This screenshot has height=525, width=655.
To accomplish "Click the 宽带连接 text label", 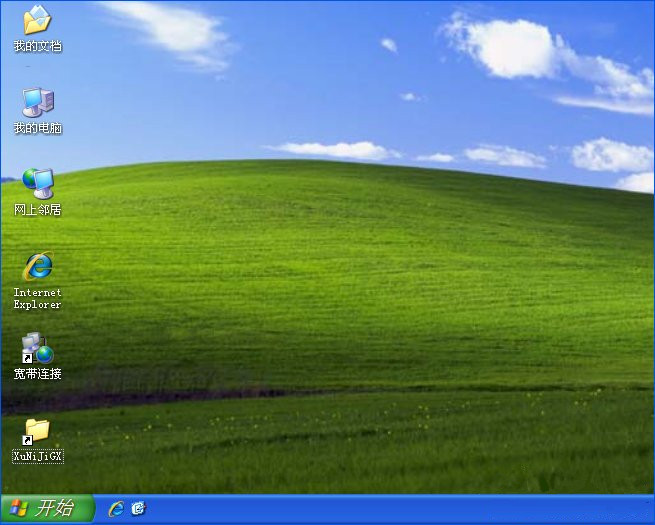I will pyautogui.click(x=37, y=374).
